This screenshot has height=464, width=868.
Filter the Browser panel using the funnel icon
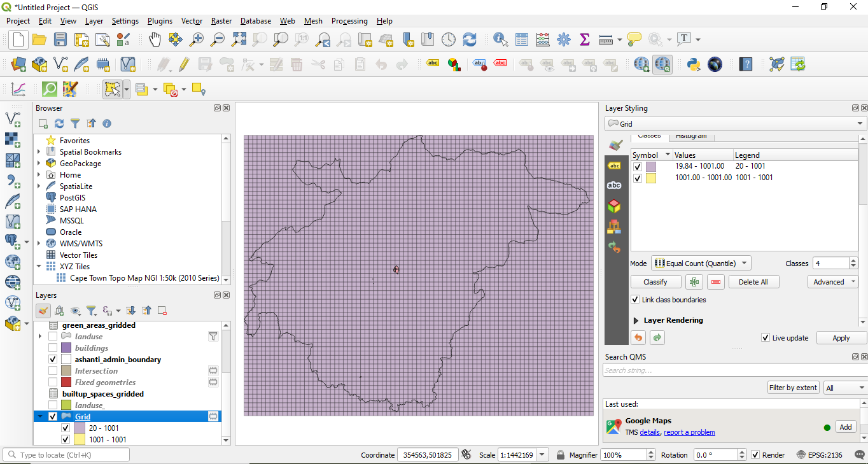click(x=75, y=123)
